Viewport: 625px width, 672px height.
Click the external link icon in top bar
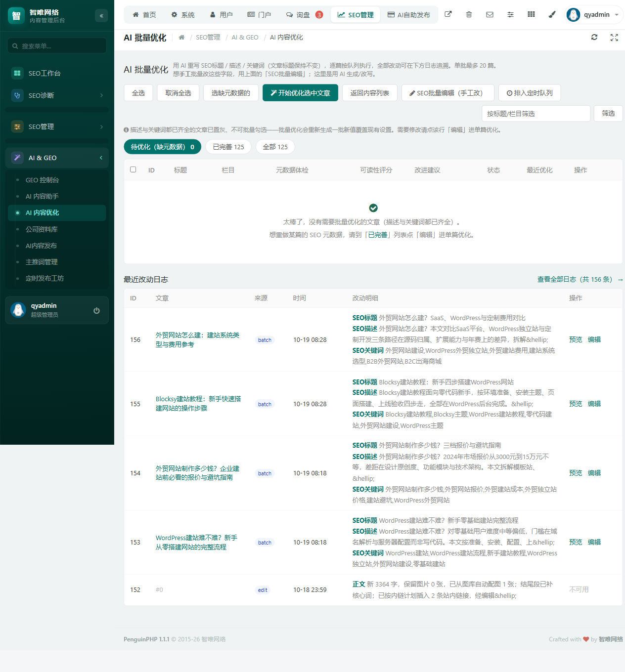tap(448, 14)
